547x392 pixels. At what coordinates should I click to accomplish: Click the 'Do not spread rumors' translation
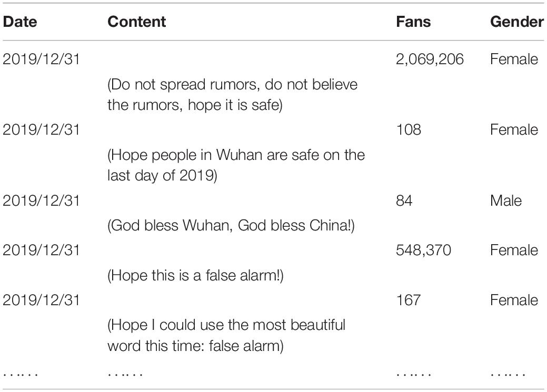click(232, 95)
